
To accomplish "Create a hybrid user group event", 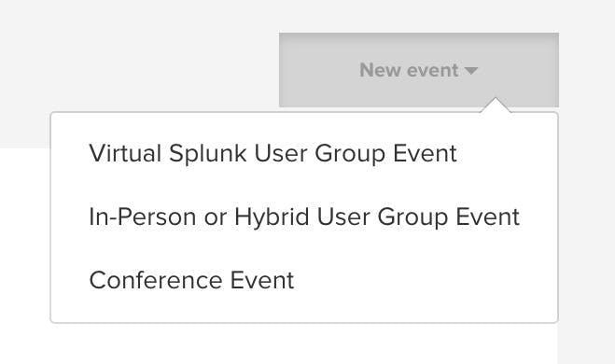I will [x=304, y=217].
